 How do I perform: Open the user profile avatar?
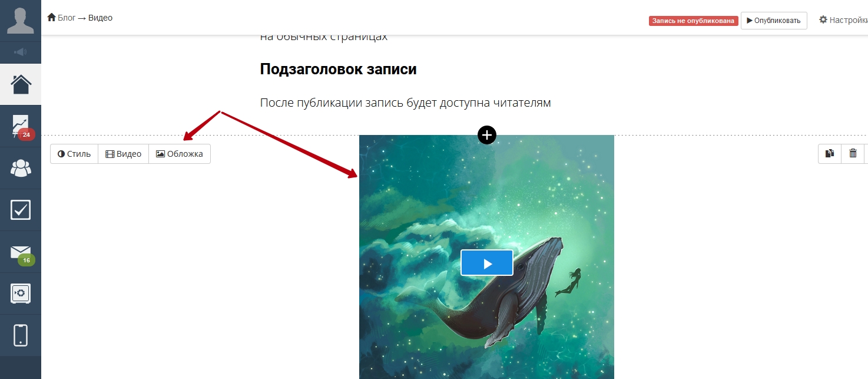coord(21,21)
